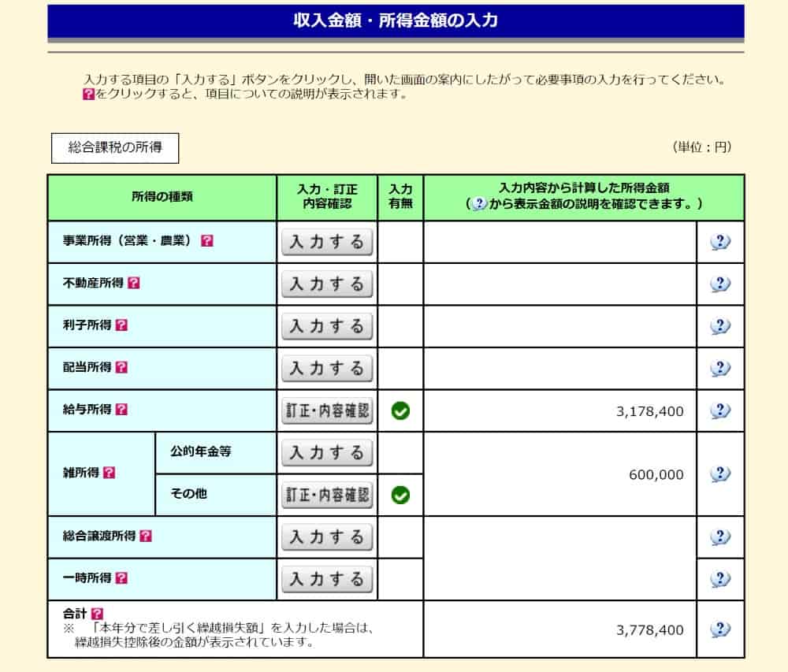The height and width of the screenshot is (672, 788).
Task: Open explanation bubble in the 雑所得 amount row
Action: [x=720, y=474]
